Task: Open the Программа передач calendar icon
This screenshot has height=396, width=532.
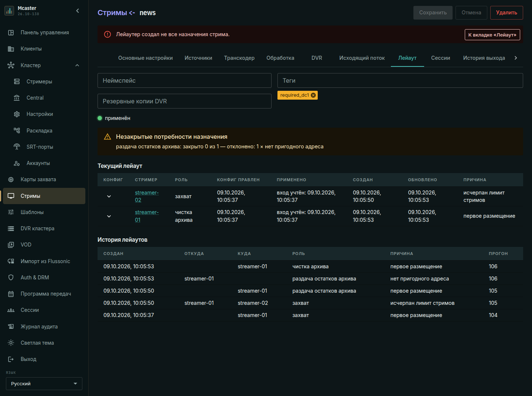Action: (x=11, y=294)
